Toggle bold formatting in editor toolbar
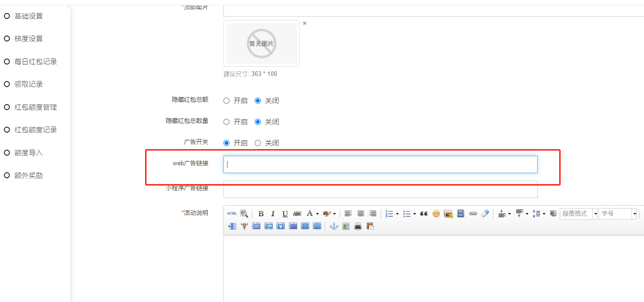This screenshot has width=644, height=302. pos(261,214)
